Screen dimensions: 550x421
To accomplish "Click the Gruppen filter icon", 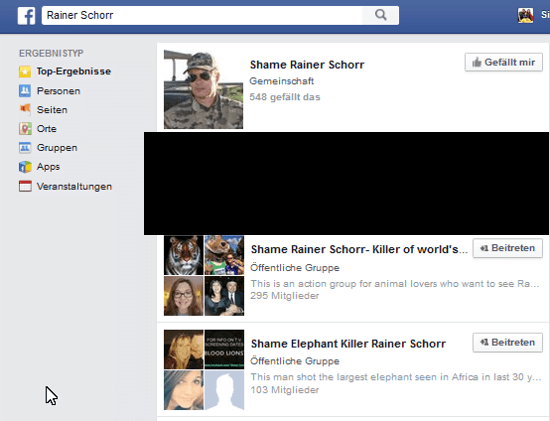I will pyautogui.click(x=25, y=148).
